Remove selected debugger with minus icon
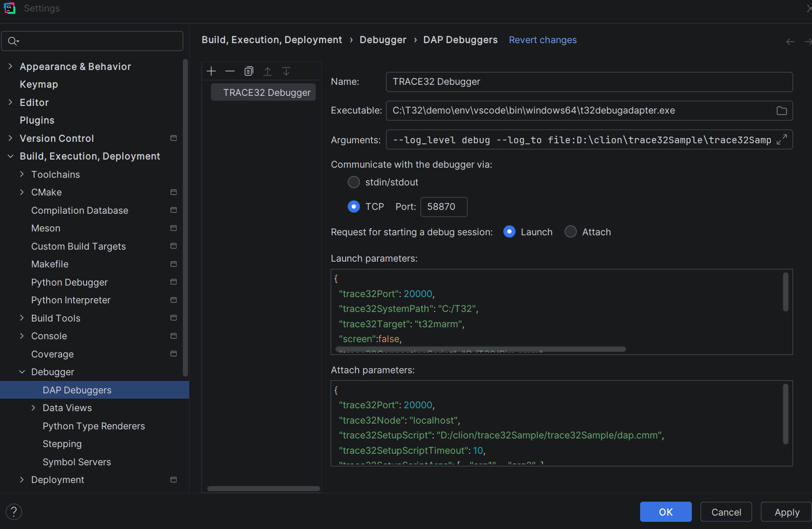Viewport: 812px width, 529px height. (x=230, y=71)
